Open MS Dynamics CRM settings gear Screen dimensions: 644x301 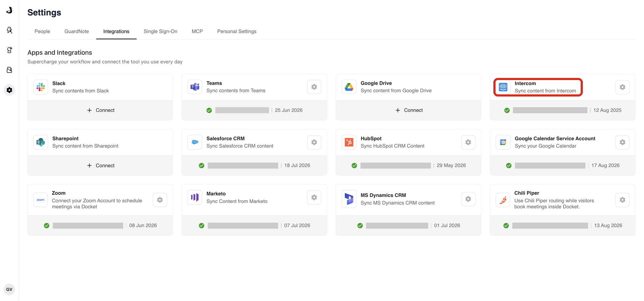[x=468, y=199]
